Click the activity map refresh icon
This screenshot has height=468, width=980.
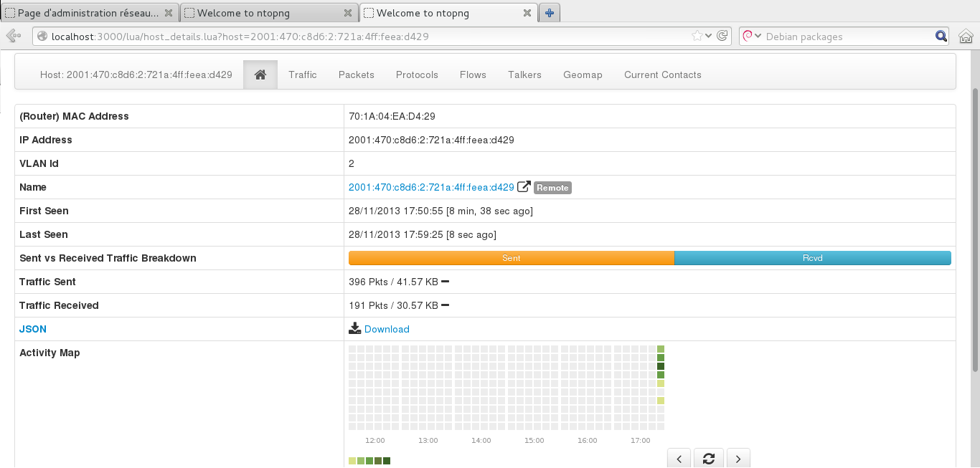coord(709,459)
